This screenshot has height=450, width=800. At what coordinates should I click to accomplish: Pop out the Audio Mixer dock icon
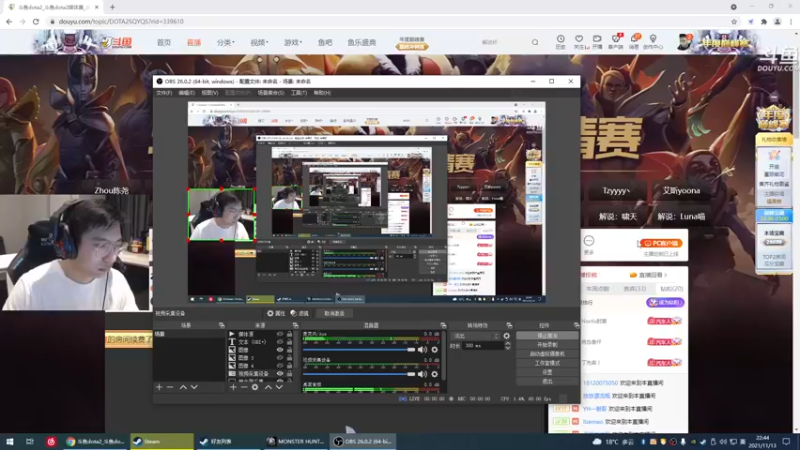[x=443, y=325]
